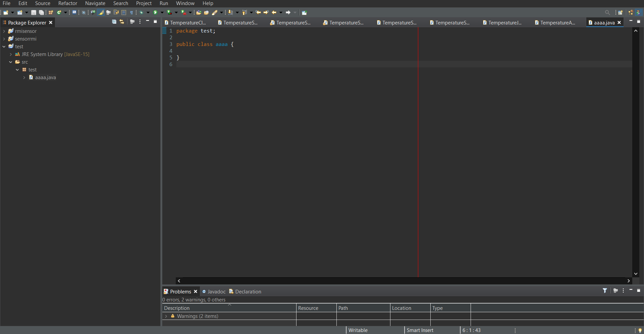Click the editor horizontal scrollbar
This screenshot has width=644, height=334.
click(x=404, y=281)
